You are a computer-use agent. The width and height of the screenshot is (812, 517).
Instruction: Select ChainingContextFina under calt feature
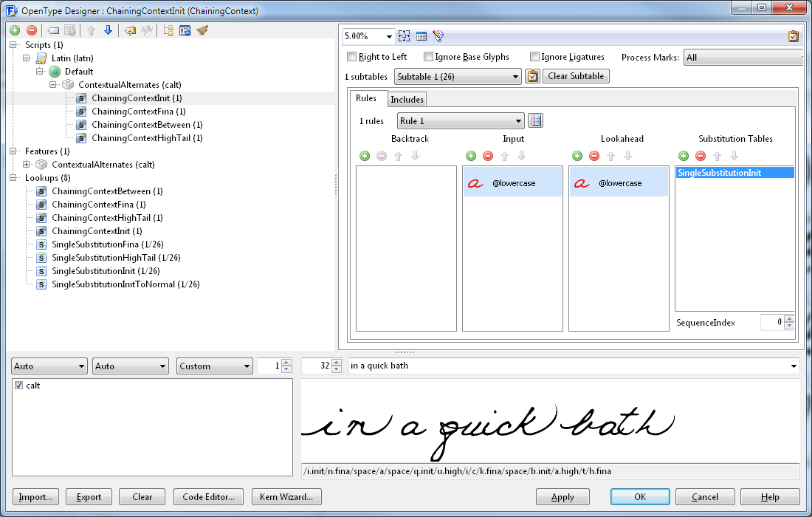138,112
